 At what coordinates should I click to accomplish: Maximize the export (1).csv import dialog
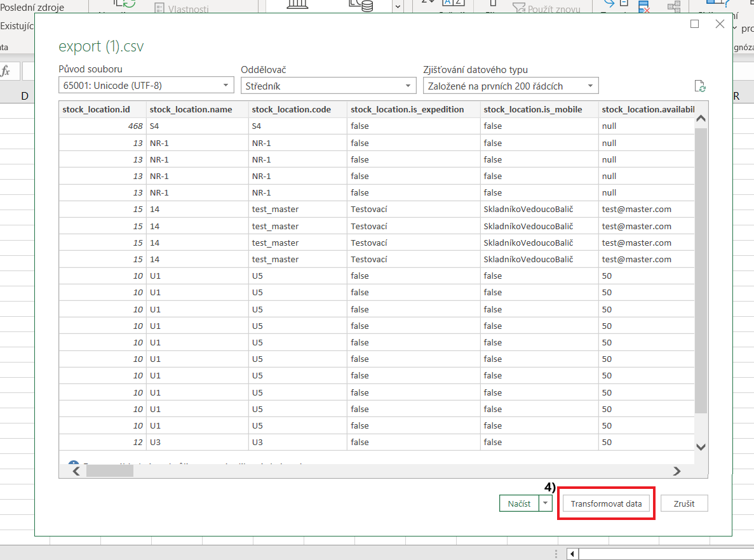(694, 24)
